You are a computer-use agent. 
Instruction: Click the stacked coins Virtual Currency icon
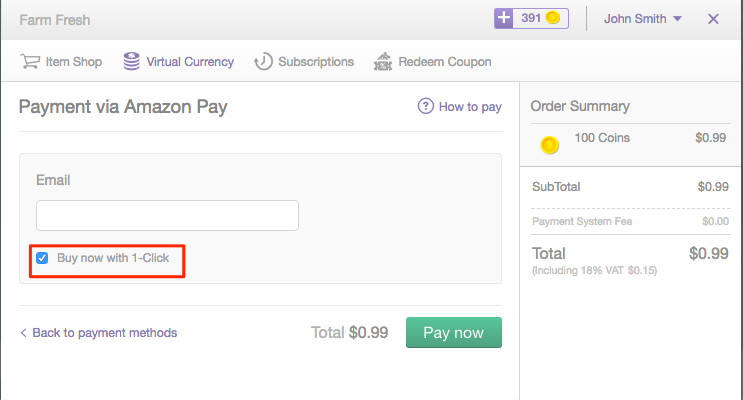click(x=131, y=62)
